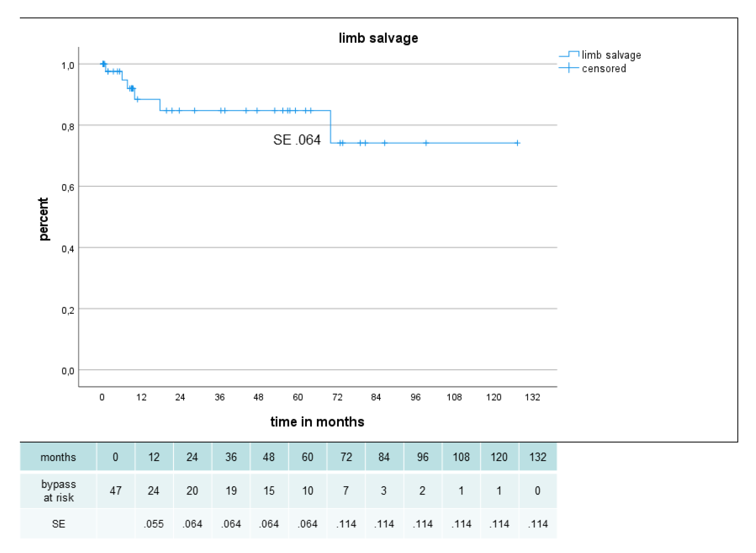Click the 'SE' row label in table
This screenshot has width=756, height=553.
tap(58, 524)
